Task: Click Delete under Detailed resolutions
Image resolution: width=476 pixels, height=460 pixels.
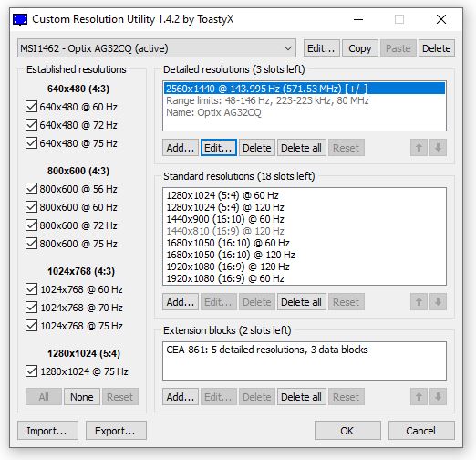Action: point(257,148)
